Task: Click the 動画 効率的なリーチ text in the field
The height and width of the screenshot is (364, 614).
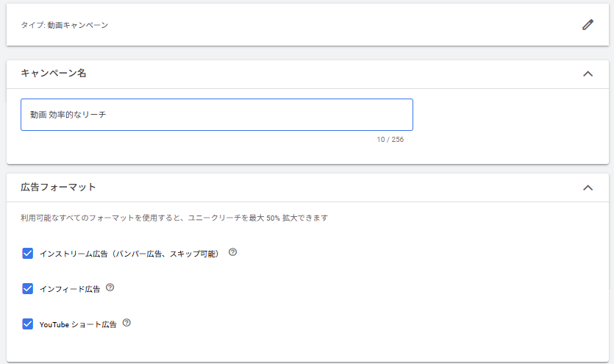Action: tap(68, 115)
